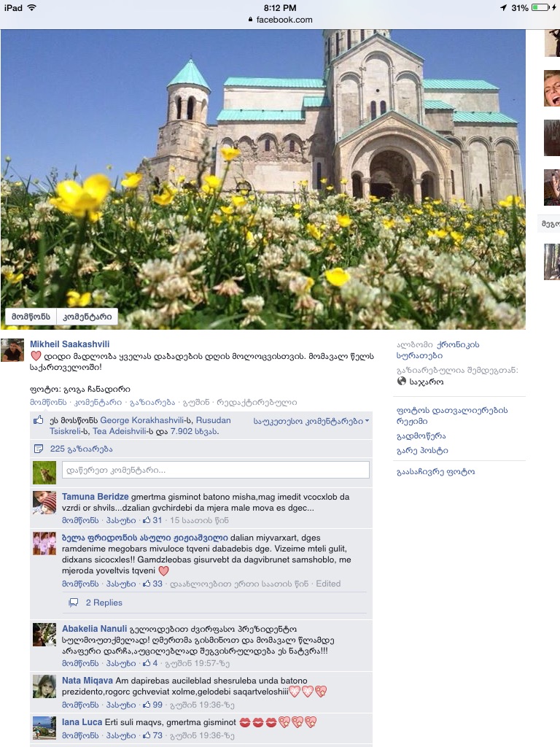
Task: Click the thumbs-up icon beside the likes summary
Action: 39,419
